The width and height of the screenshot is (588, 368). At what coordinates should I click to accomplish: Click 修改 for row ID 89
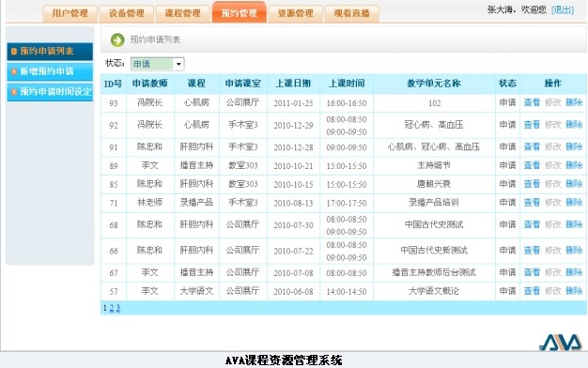pyautogui.click(x=552, y=165)
